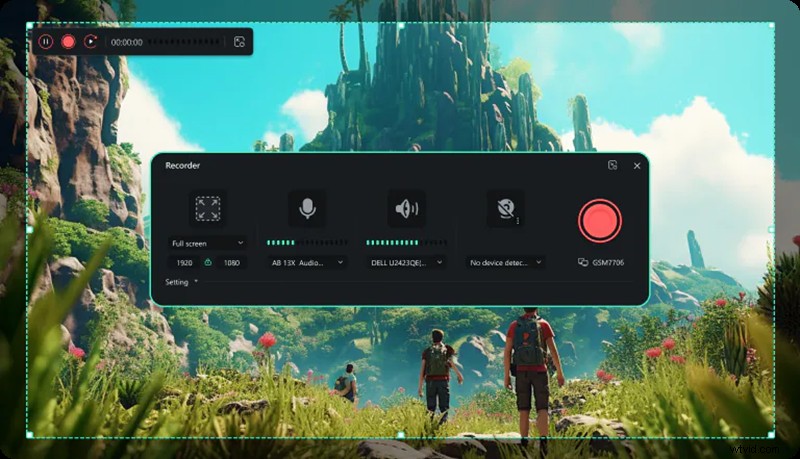Viewport: 800px width, 459px height.
Task: Expand the Setting section
Action: click(x=181, y=282)
